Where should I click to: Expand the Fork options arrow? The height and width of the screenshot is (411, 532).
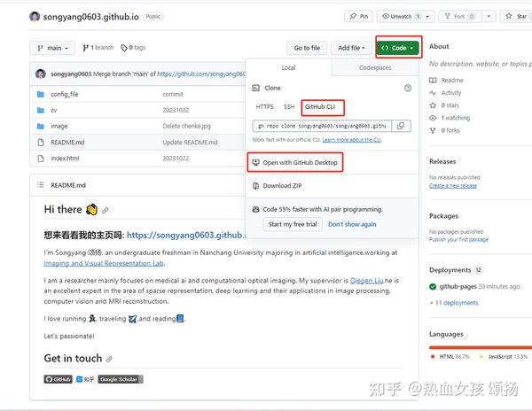[x=489, y=16]
